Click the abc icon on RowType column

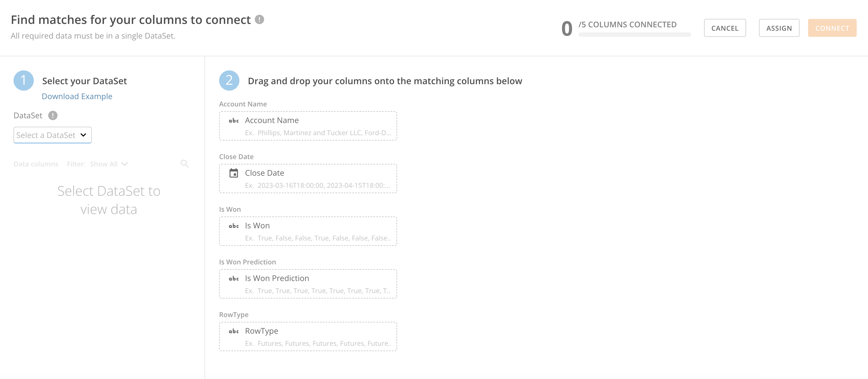[234, 331]
